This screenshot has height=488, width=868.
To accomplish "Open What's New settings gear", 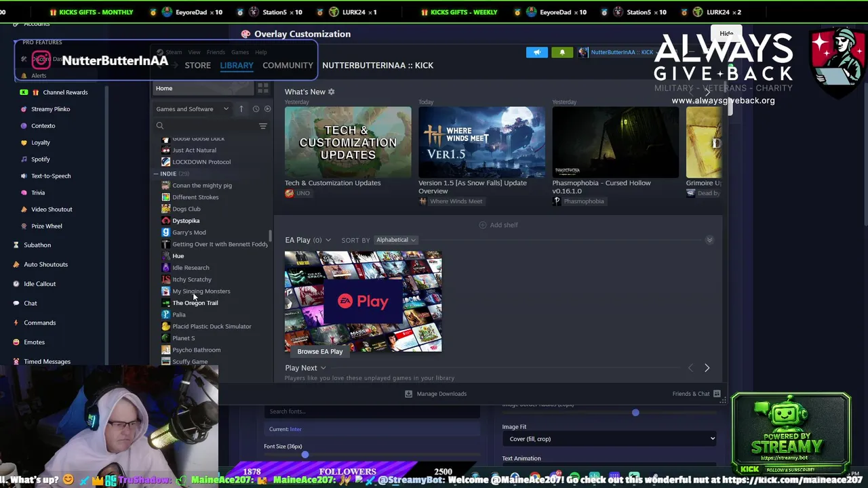I will (332, 91).
